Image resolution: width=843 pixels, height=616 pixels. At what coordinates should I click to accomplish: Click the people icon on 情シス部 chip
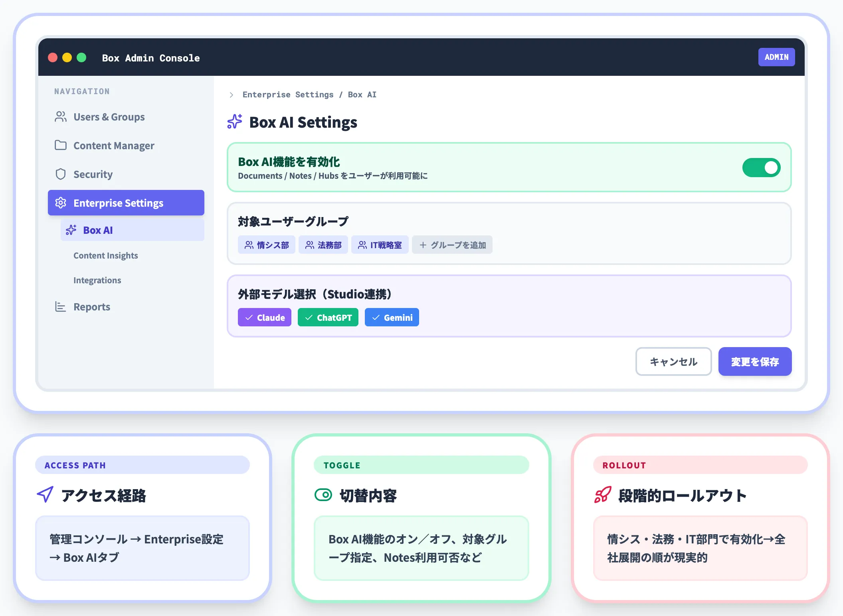click(x=249, y=245)
